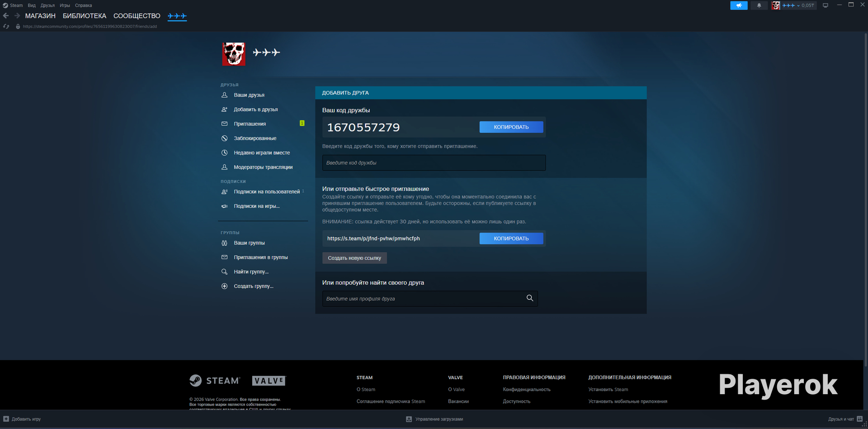Open the Справка menu

click(83, 5)
